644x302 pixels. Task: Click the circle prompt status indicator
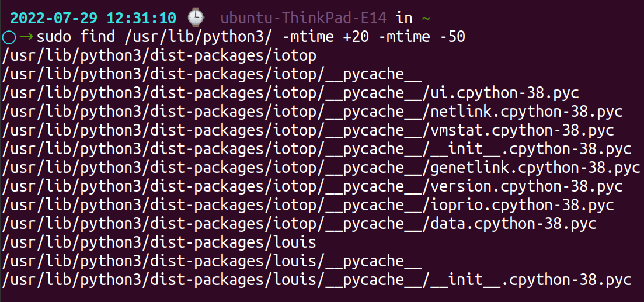(9, 37)
